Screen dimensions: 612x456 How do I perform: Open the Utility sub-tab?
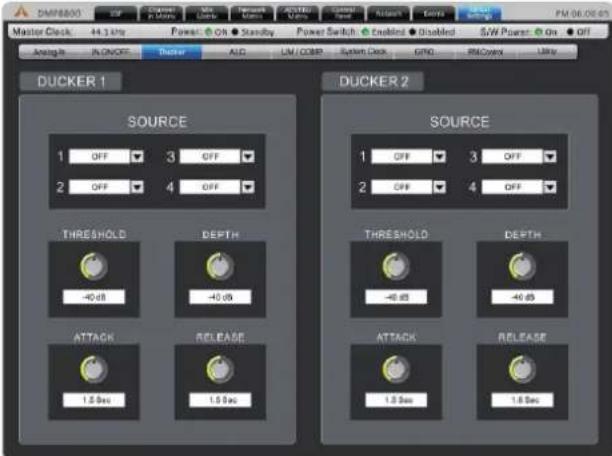pos(546,52)
